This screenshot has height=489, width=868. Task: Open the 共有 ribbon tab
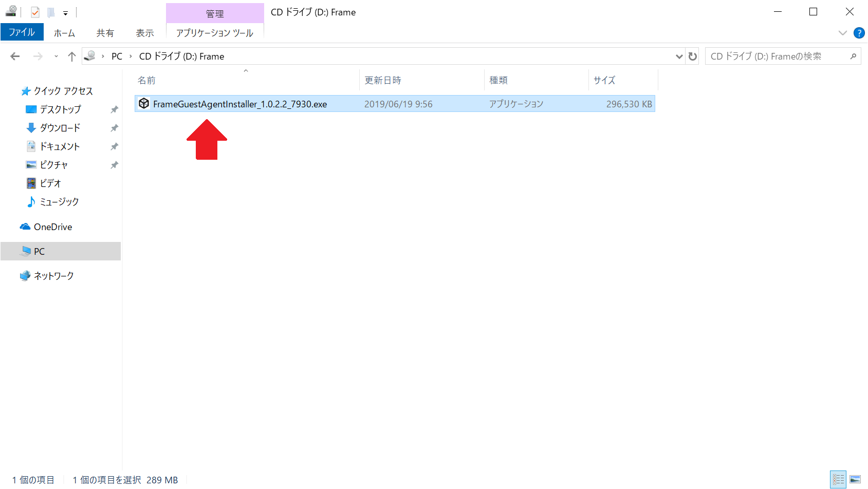105,33
